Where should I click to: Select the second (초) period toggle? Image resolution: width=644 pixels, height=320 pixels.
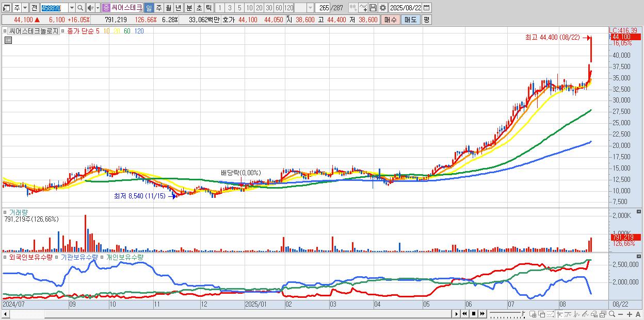(198, 8)
